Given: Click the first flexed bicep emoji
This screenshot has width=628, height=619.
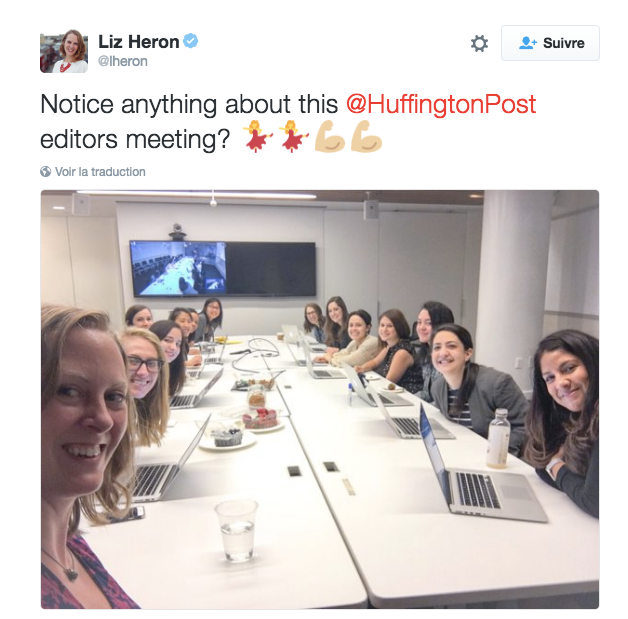Looking at the screenshot, I should click(x=330, y=137).
